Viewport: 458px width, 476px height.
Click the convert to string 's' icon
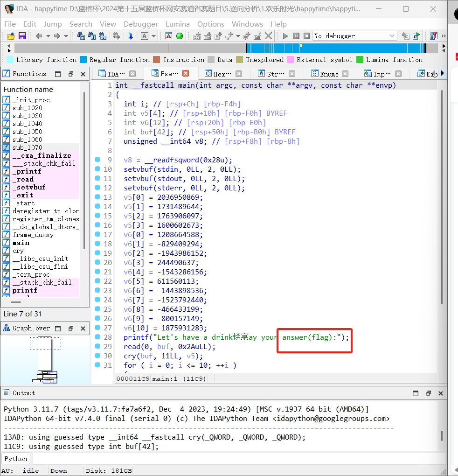229,36
